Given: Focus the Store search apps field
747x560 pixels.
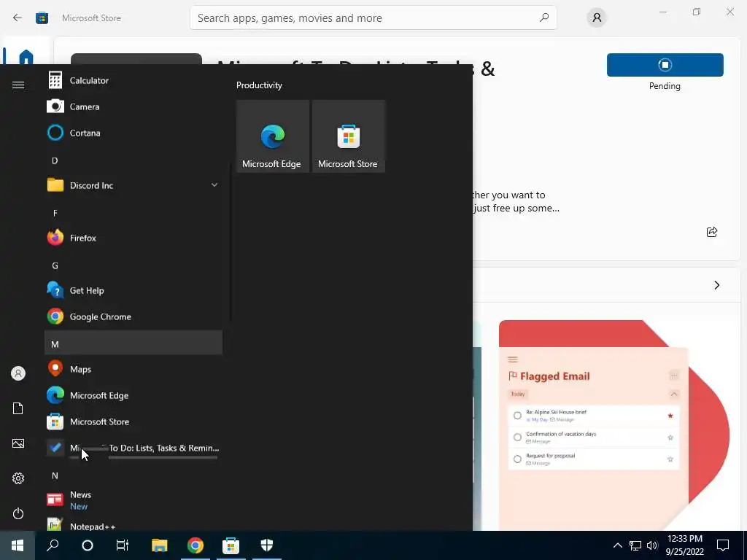Looking at the screenshot, I should [373, 18].
